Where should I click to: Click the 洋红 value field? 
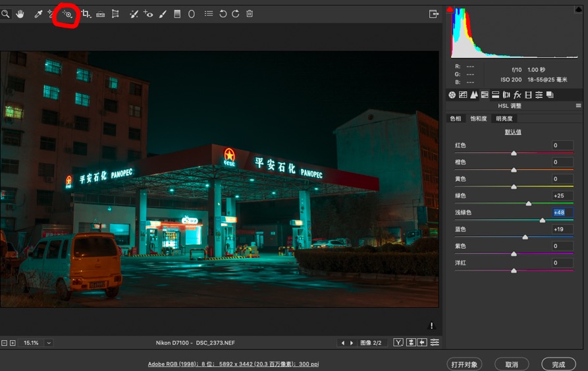[x=562, y=262]
